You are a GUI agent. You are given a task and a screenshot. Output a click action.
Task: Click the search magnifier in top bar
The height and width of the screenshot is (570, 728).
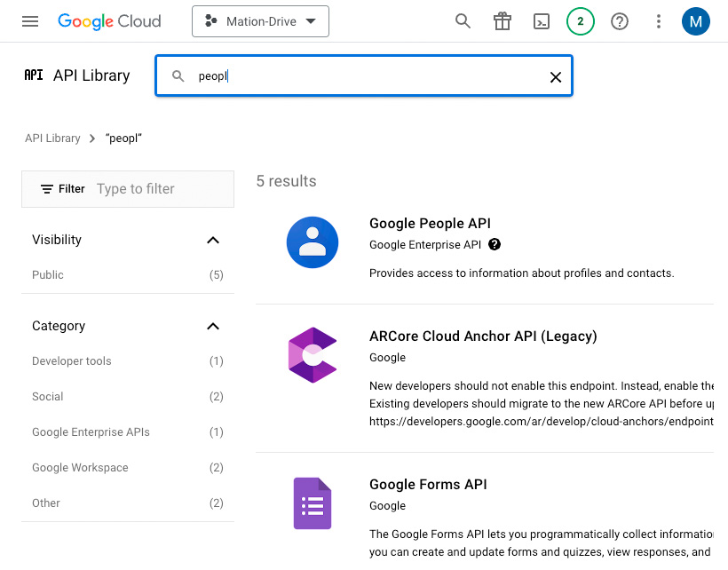coord(463,21)
